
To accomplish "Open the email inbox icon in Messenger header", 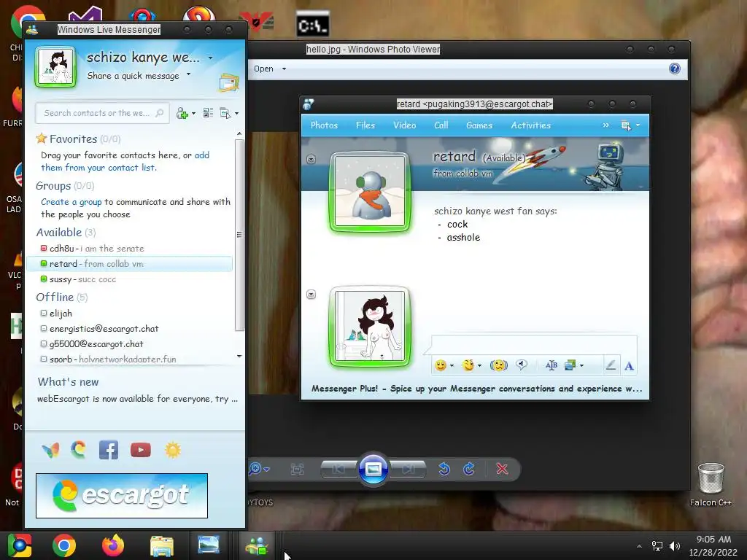I will tap(228, 82).
